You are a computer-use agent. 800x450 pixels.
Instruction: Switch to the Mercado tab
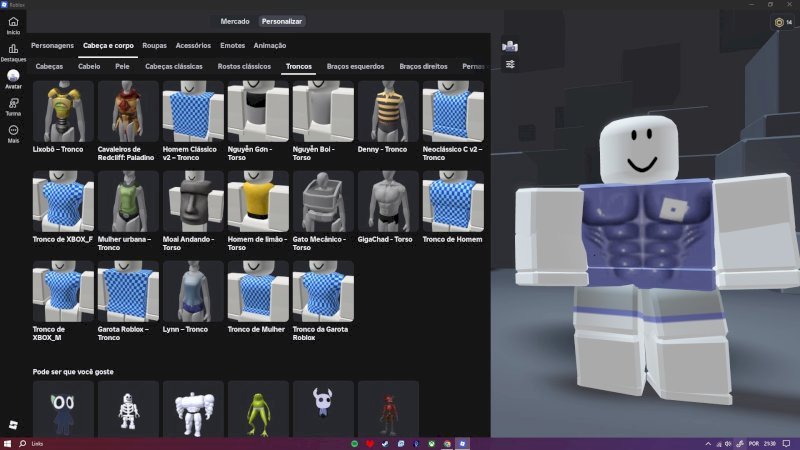pos(235,21)
